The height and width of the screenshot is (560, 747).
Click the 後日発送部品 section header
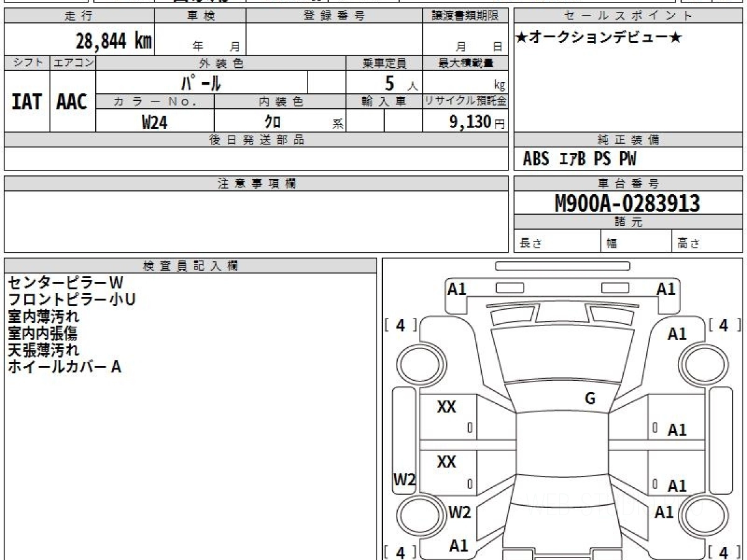[x=256, y=140]
